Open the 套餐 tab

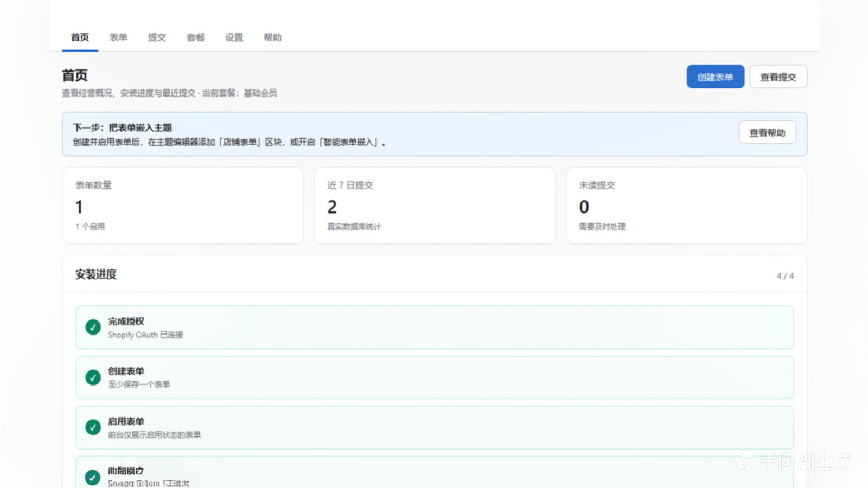[195, 37]
